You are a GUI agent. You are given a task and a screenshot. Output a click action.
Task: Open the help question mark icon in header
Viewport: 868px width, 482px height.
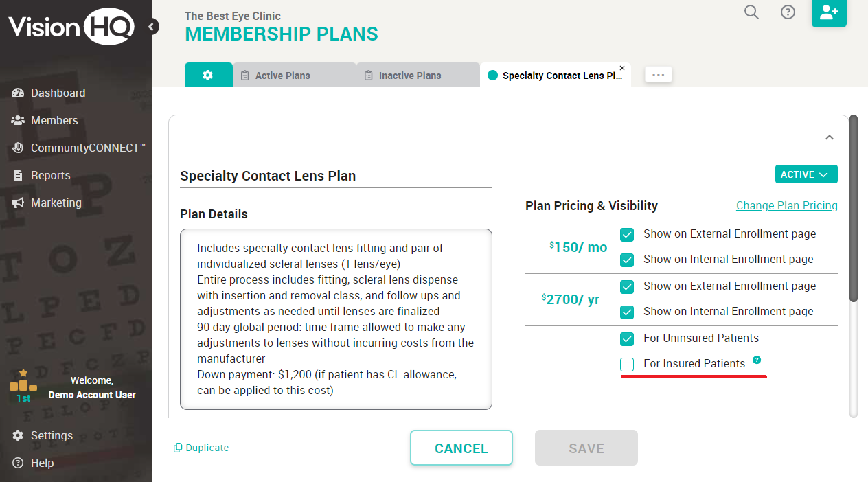coord(788,12)
